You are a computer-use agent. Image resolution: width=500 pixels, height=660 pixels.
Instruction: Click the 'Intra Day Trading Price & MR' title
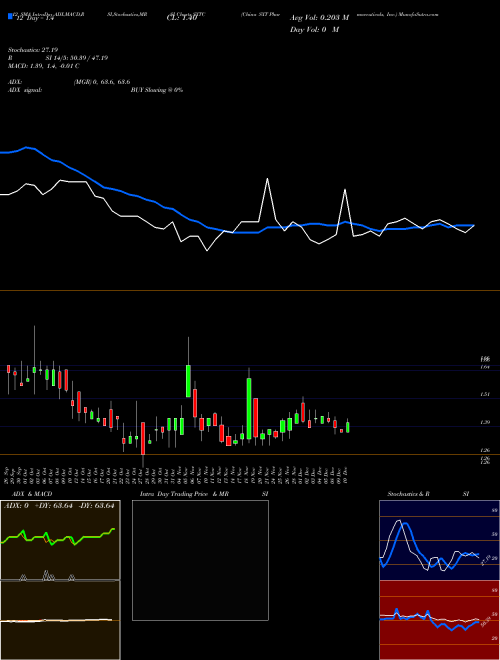184,494
